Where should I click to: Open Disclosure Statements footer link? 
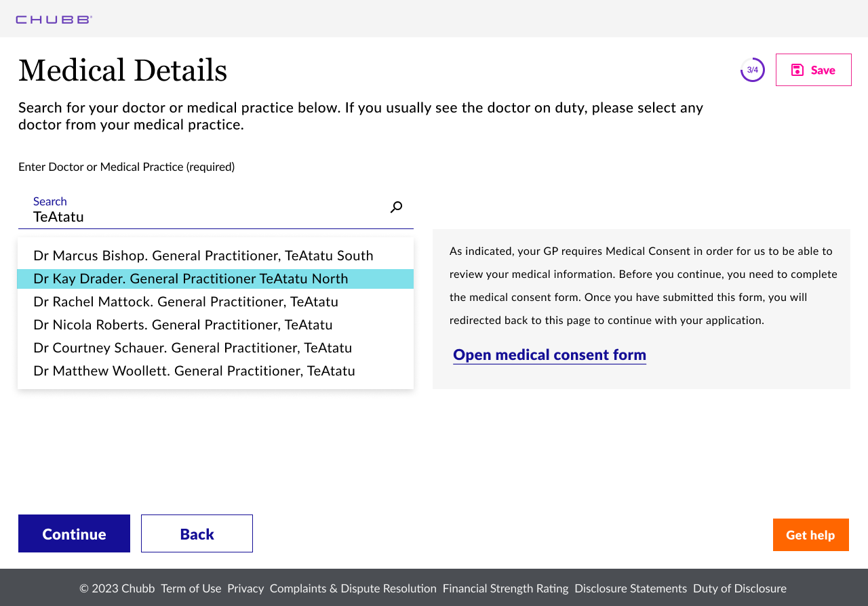pyautogui.click(x=631, y=588)
